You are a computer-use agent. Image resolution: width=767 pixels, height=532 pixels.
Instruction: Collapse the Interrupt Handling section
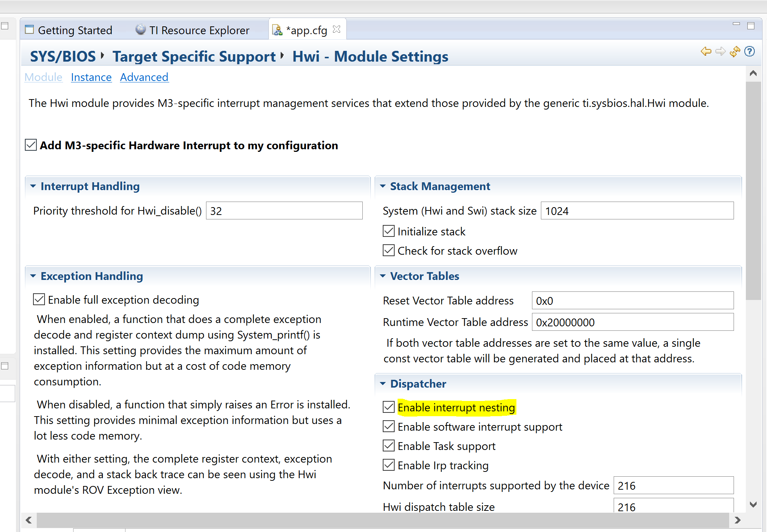33,186
